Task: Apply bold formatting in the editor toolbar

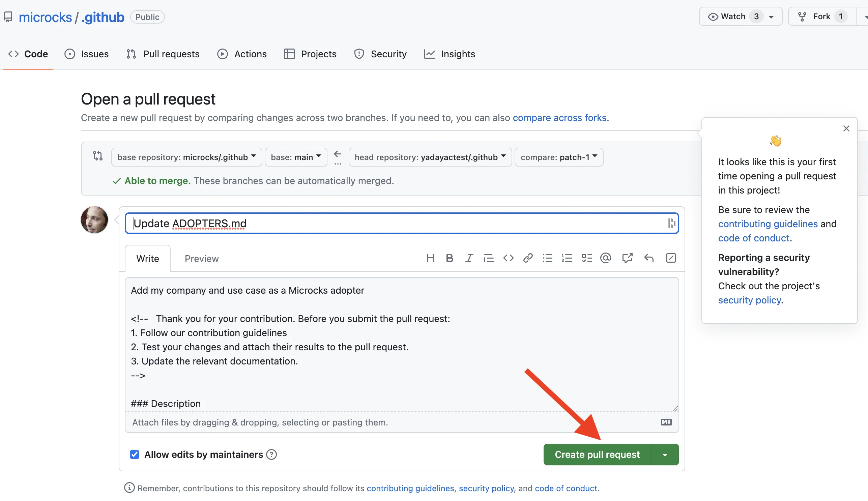Action: [x=450, y=258]
